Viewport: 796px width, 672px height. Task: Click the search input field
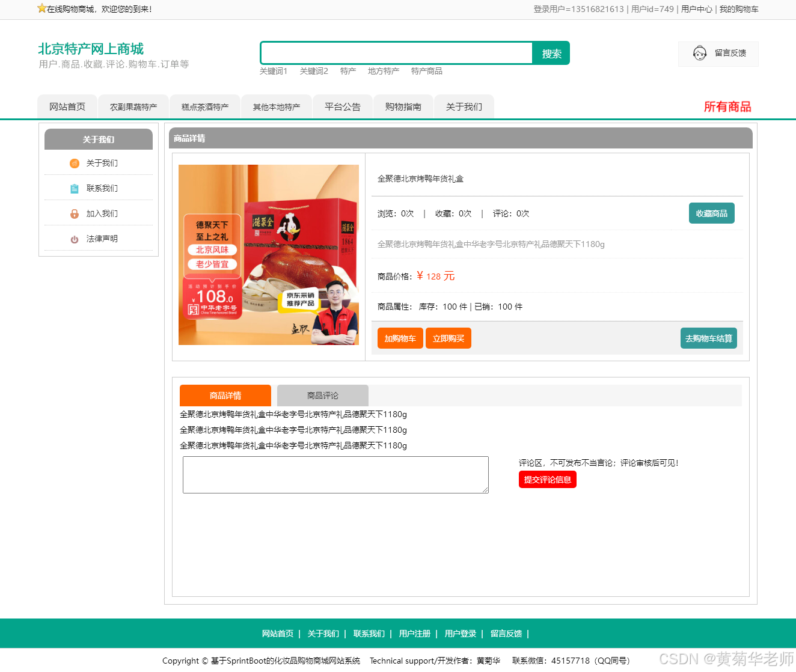pos(397,53)
